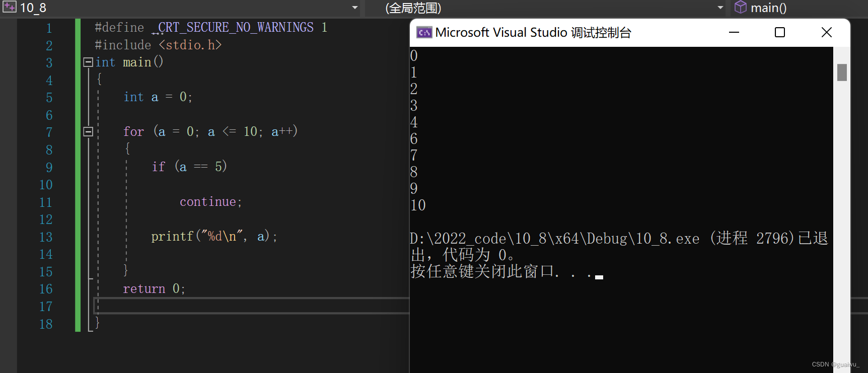The width and height of the screenshot is (868, 373).
Task: Click output value 4 in the console
Action: 414,122
